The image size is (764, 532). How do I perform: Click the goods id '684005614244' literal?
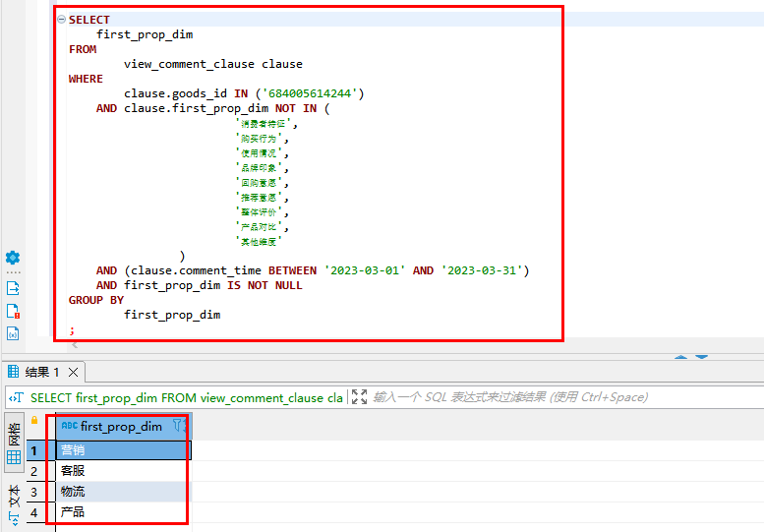pyautogui.click(x=310, y=93)
